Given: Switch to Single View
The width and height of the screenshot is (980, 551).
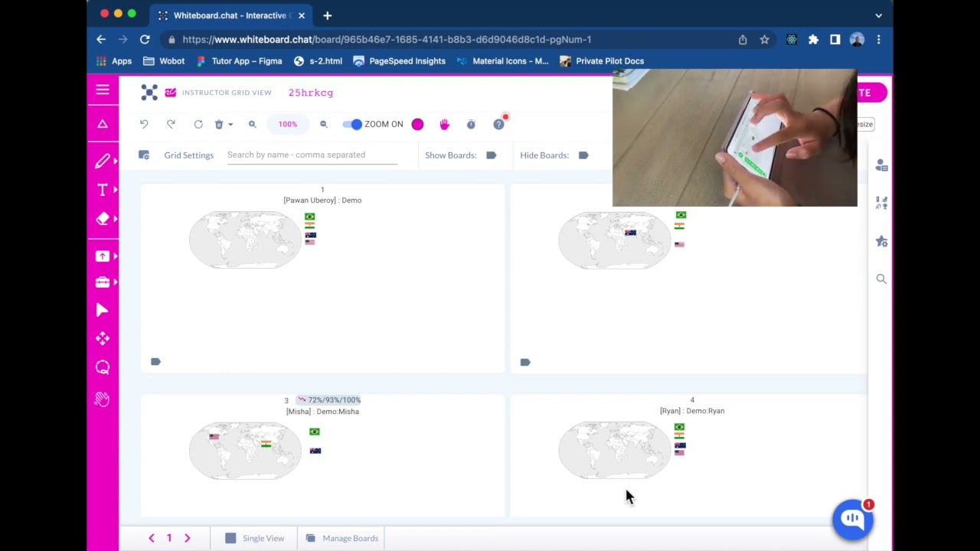Looking at the screenshot, I should click(255, 538).
